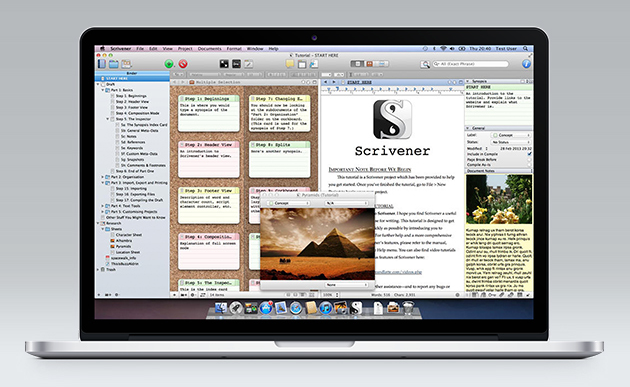Image resolution: width=630 pixels, height=387 pixels.
Task: Select START HERE in the Binder
Action: (132, 78)
